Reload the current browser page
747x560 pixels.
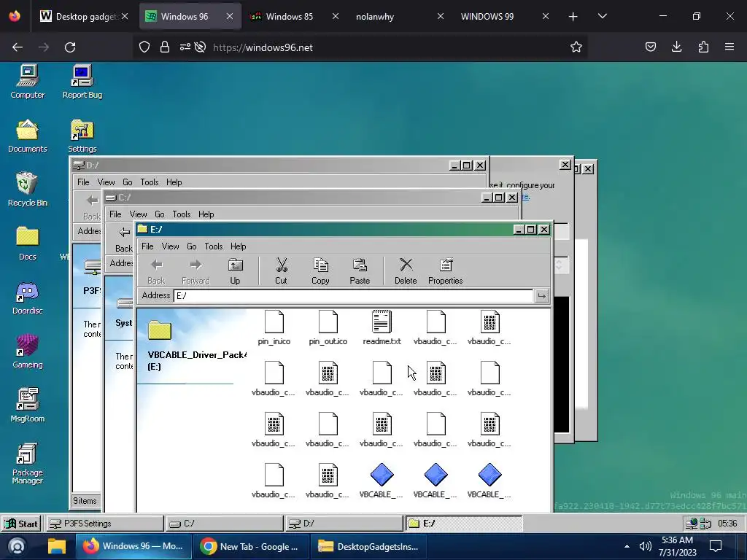pyautogui.click(x=70, y=47)
